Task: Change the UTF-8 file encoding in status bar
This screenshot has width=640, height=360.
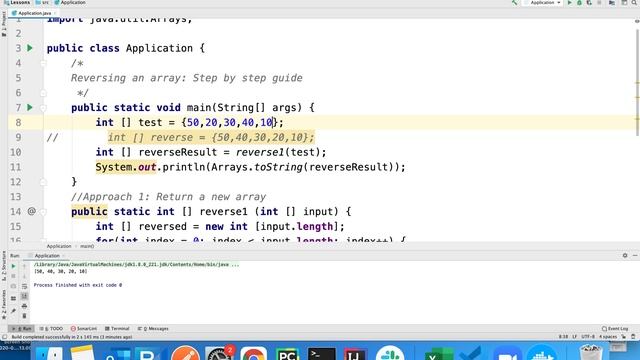Action: (588, 337)
